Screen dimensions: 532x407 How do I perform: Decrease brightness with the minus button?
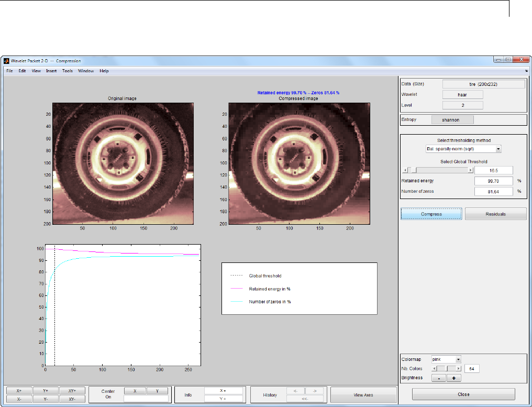tap(438, 378)
